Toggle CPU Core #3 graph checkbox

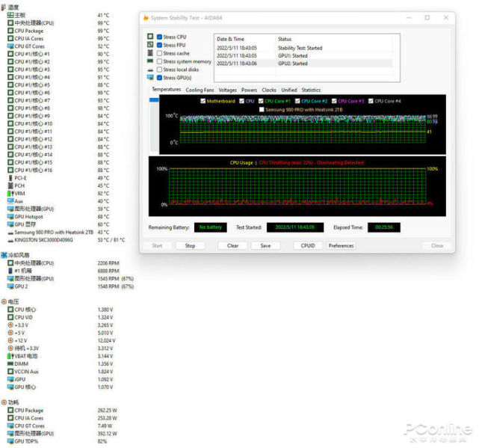[x=334, y=101]
